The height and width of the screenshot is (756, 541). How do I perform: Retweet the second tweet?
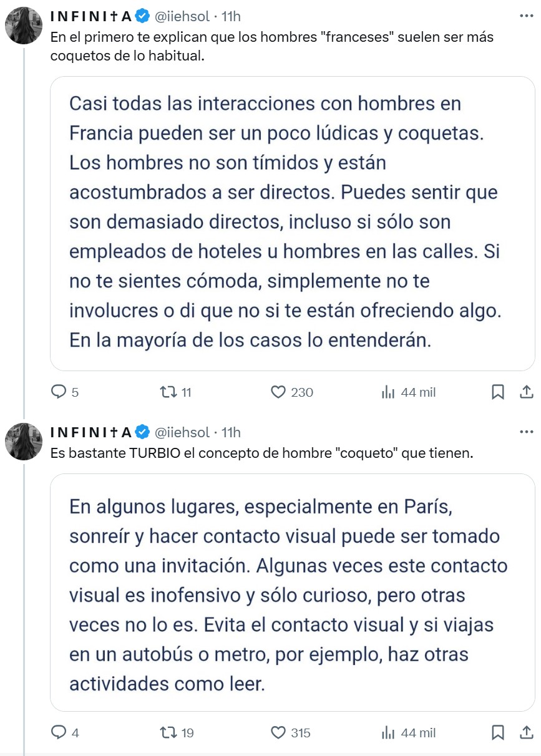point(169,734)
